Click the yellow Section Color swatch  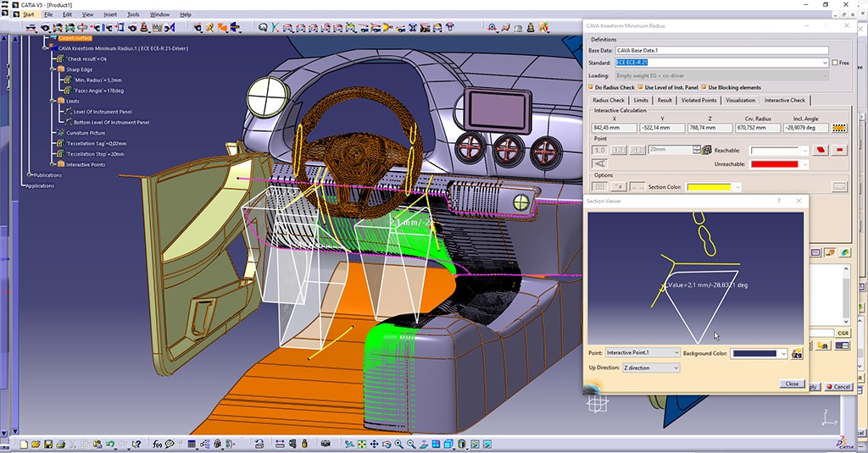click(x=709, y=187)
